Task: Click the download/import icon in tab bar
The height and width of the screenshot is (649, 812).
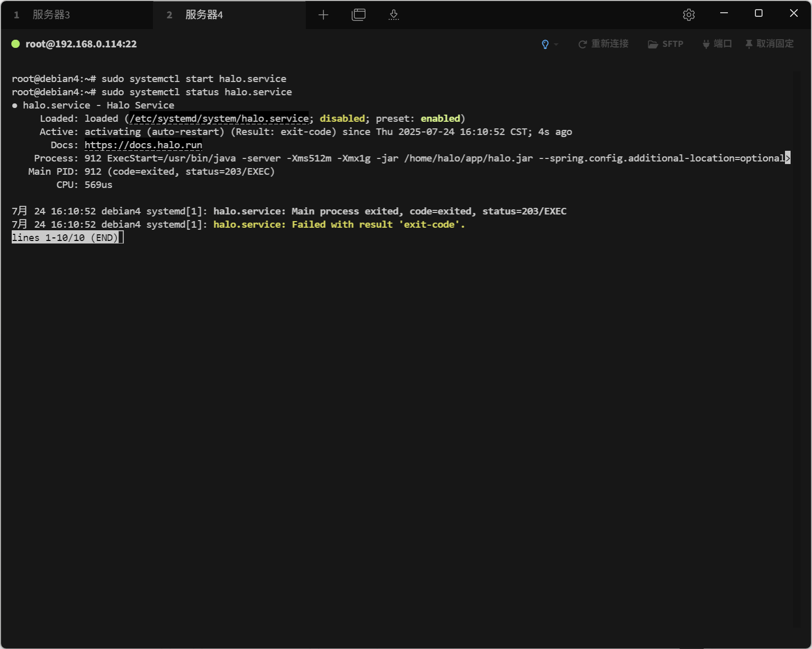Action: [x=394, y=15]
